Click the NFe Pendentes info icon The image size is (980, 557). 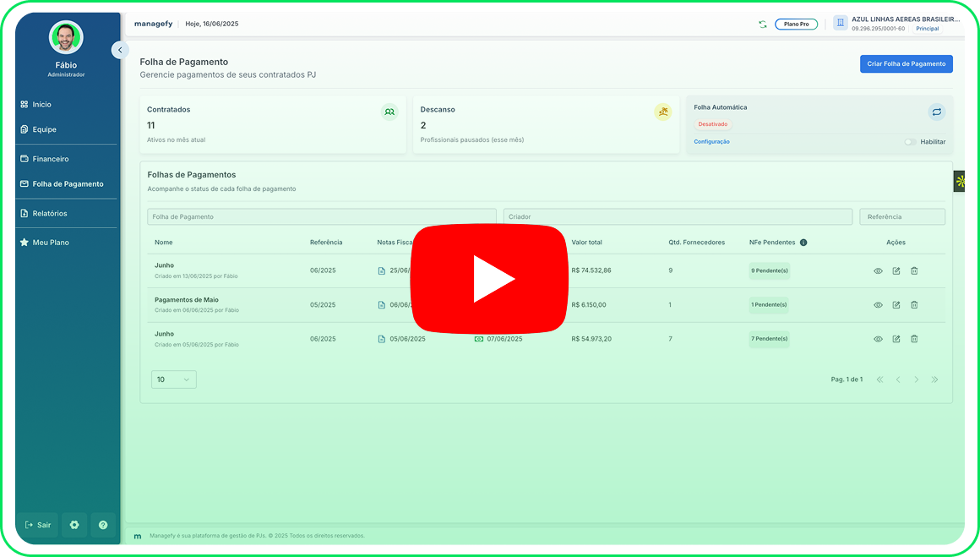(x=803, y=243)
